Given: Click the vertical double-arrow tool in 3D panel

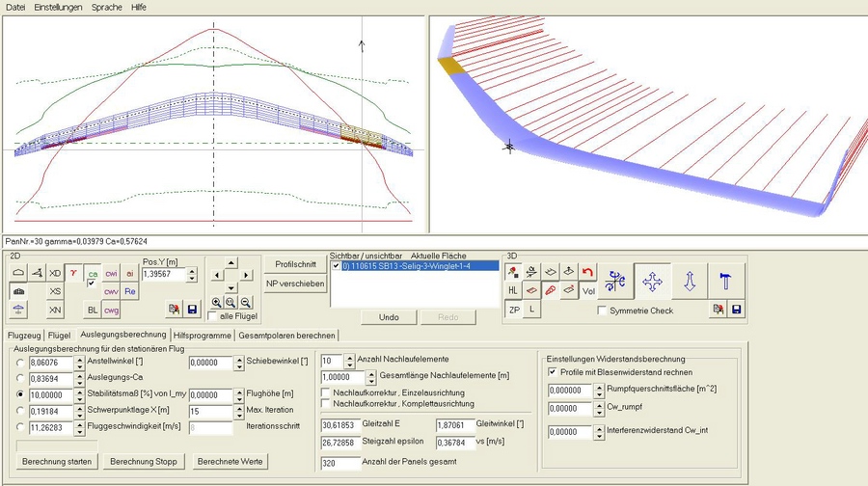Looking at the screenshot, I should point(690,282).
